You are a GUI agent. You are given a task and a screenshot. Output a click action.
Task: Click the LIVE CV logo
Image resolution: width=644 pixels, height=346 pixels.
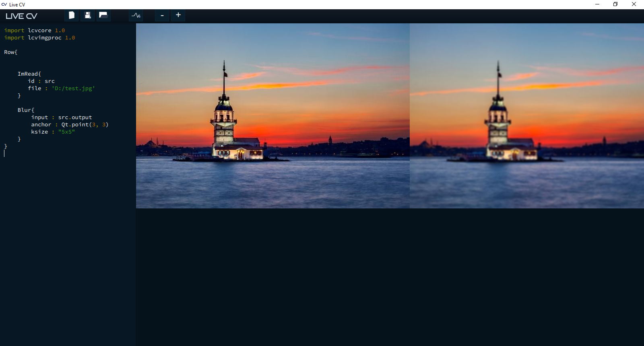tap(21, 16)
